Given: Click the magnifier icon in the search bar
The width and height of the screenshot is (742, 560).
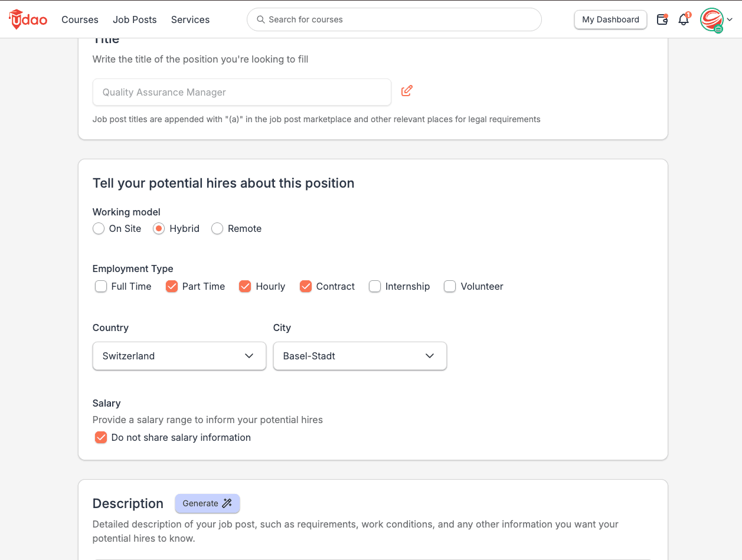Looking at the screenshot, I should 260,19.
